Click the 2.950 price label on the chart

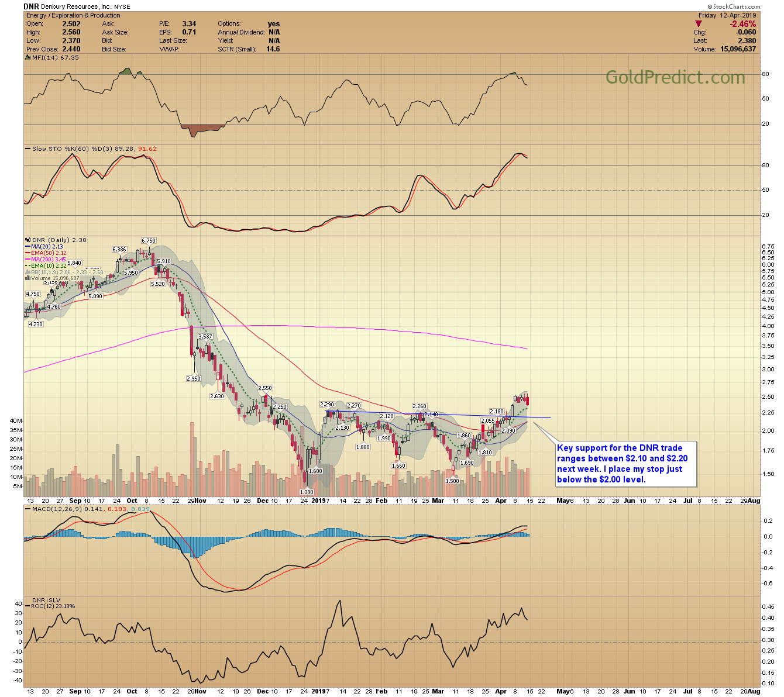tap(194, 379)
